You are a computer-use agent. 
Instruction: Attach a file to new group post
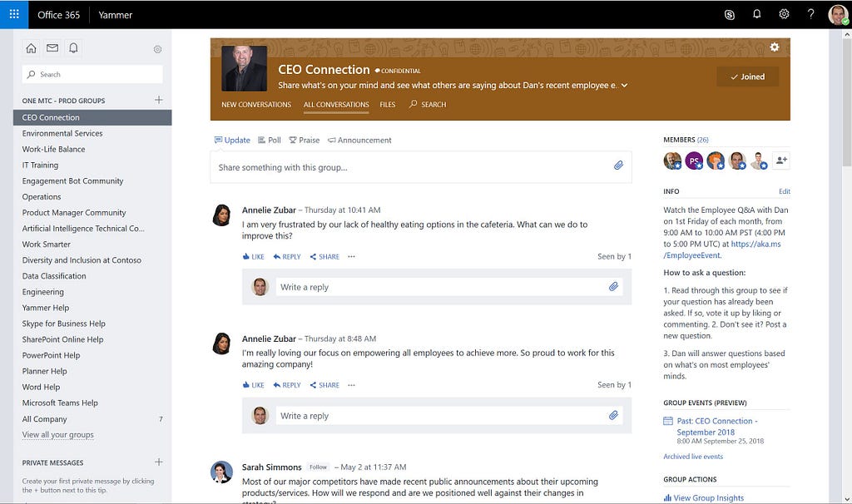[x=618, y=166]
